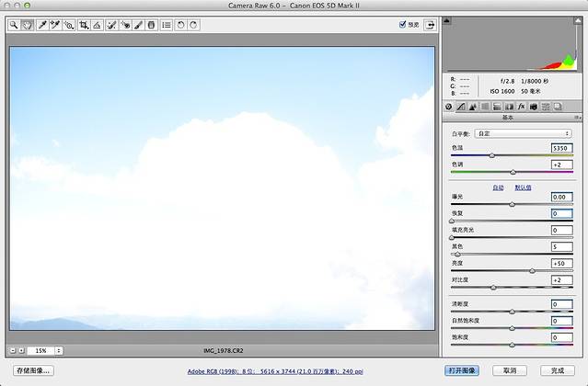Viewport: 588px width, 386px height.
Task: Select the Zoom tool in toolbar
Action: [15, 26]
